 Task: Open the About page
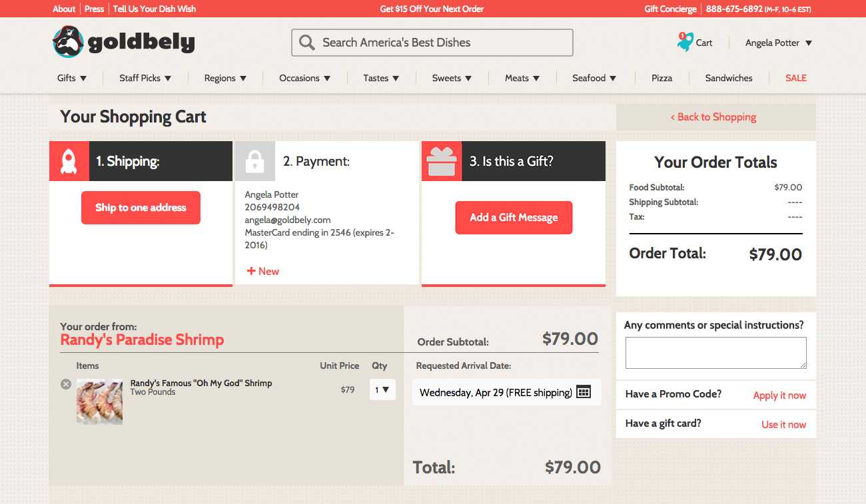(64, 9)
